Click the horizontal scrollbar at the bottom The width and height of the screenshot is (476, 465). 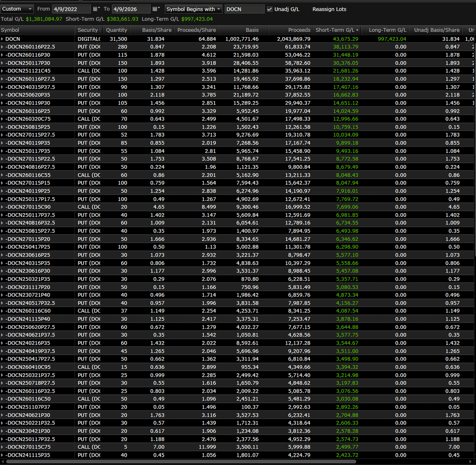[220, 461]
